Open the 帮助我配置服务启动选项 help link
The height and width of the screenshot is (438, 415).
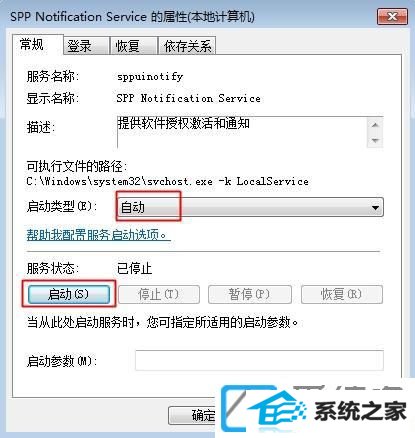click(98, 235)
